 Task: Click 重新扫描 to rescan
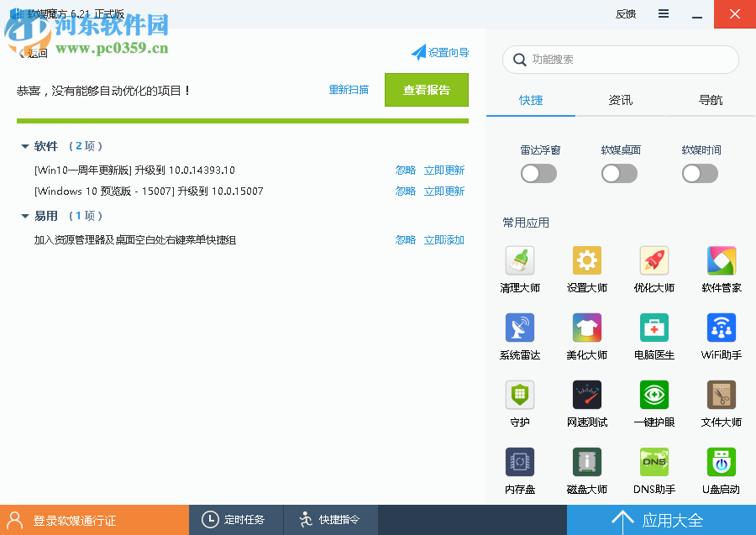click(349, 88)
